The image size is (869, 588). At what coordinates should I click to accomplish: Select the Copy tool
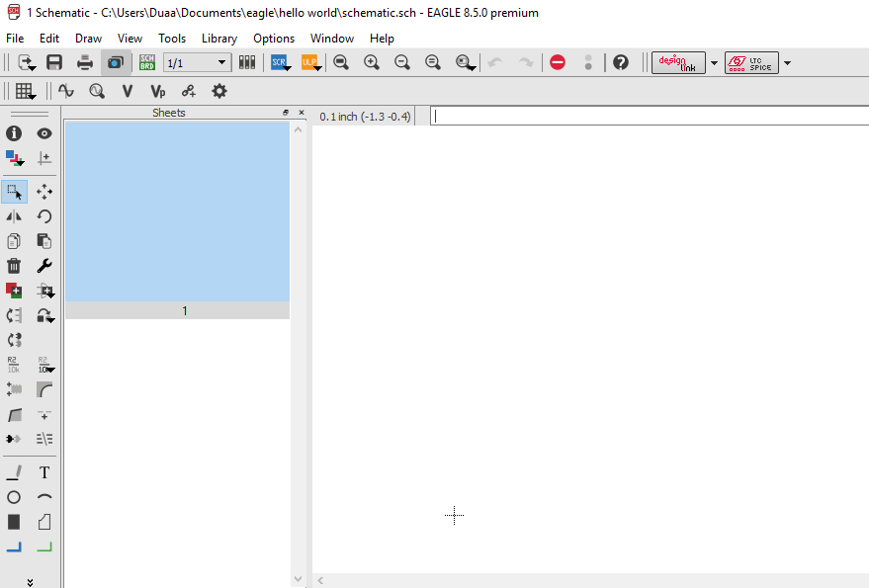(14, 241)
